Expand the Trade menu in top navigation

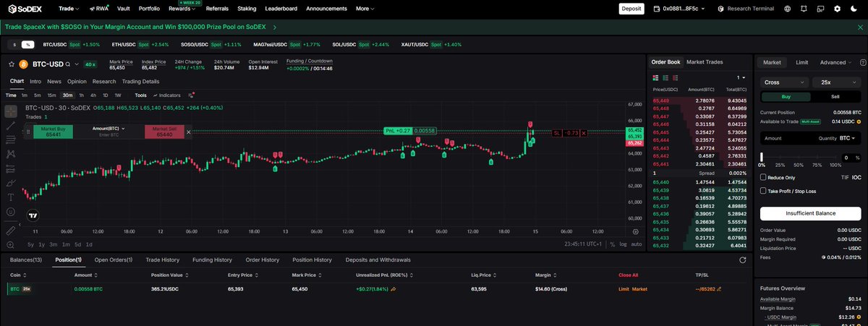tap(68, 9)
